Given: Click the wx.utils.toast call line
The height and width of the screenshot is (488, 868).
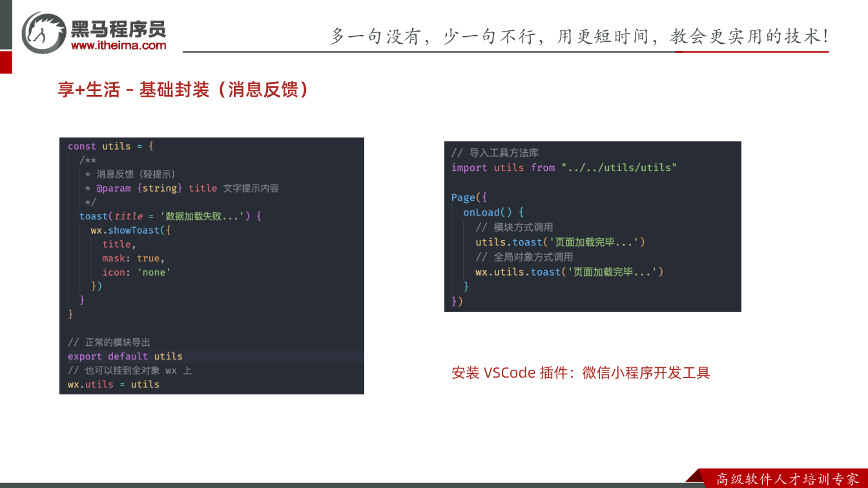Looking at the screenshot, I should point(570,272).
